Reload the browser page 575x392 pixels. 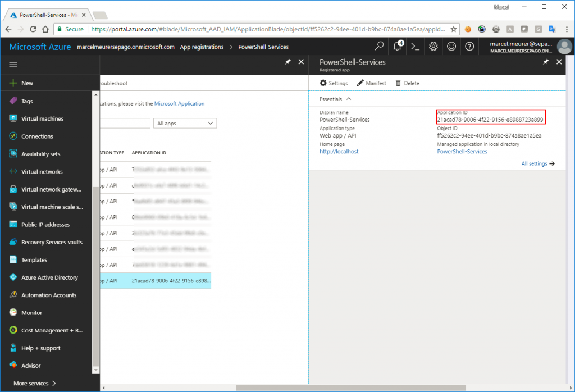pos(33,29)
